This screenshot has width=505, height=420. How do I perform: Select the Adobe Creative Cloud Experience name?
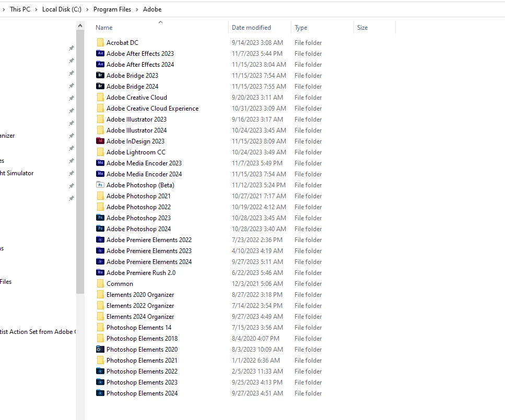point(152,108)
